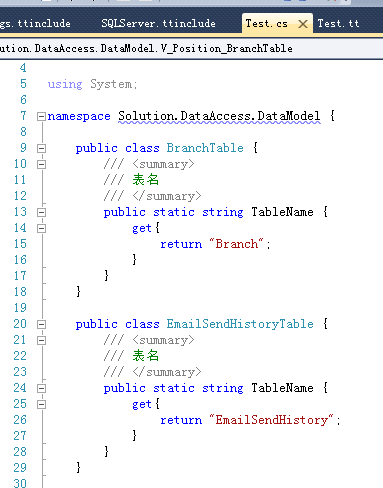Switch to the Test.tt tab
This screenshot has height=488, width=383.
[338, 24]
